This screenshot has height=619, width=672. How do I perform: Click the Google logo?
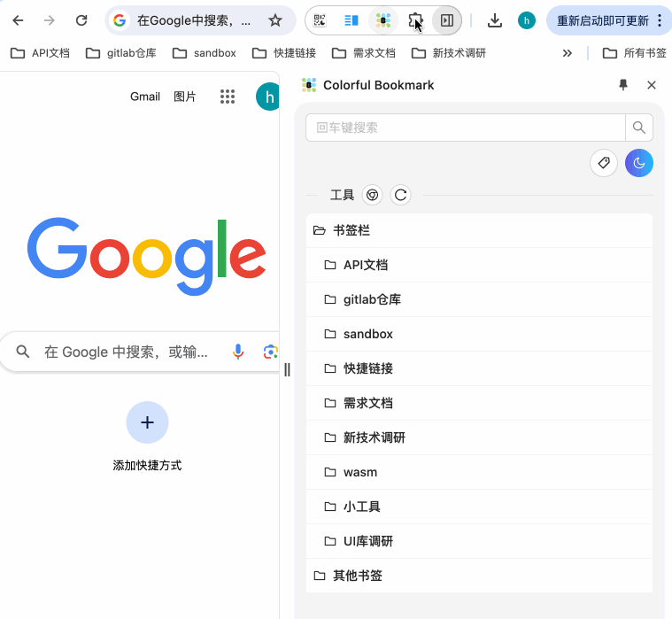tap(147, 256)
